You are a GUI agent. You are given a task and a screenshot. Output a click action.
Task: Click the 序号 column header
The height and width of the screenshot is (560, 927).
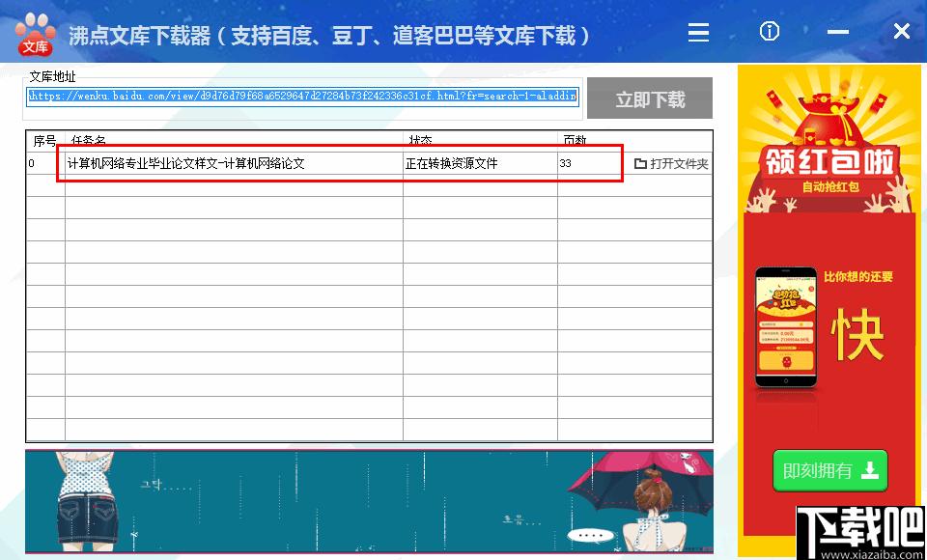point(45,141)
